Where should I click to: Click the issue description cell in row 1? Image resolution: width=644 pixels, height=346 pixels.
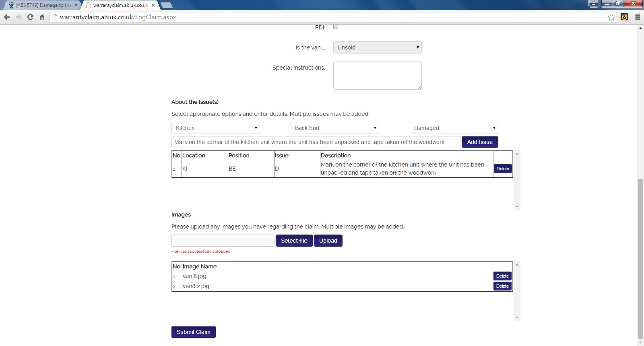407,169
